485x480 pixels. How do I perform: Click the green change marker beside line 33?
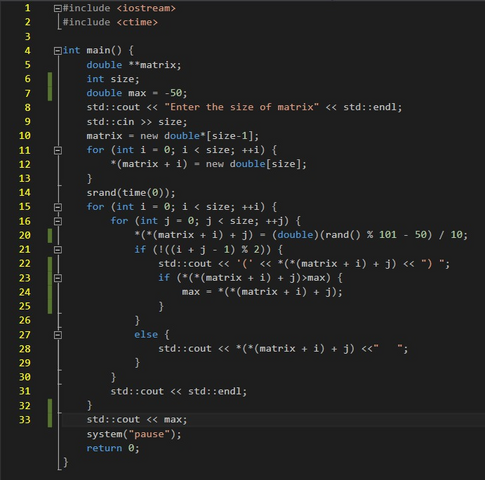[x=50, y=420]
